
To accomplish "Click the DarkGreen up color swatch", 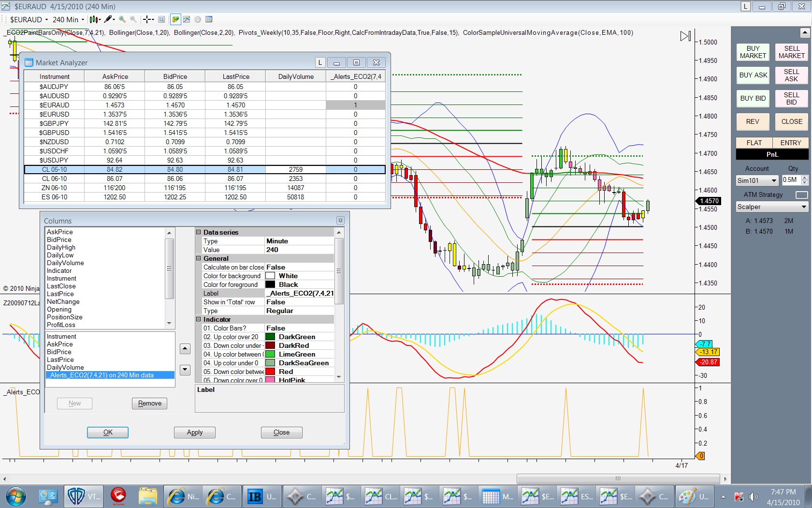I will (x=270, y=337).
